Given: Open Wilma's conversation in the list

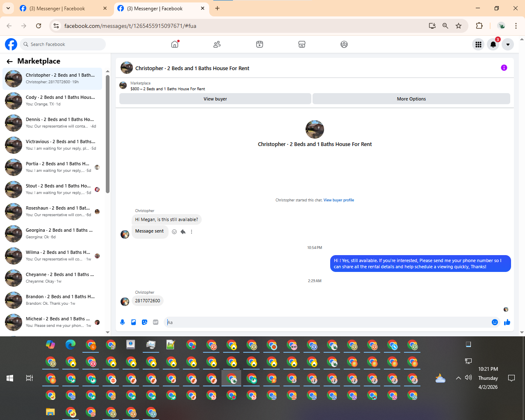Looking at the screenshot, I should pyautogui.click(x=52, y=256).
